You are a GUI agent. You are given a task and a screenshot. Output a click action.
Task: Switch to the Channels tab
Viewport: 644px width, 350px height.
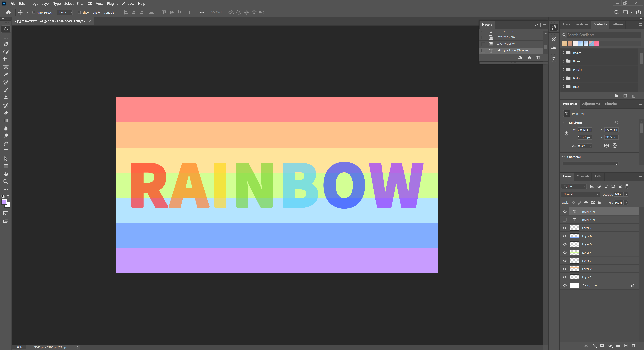click(582, 176)
